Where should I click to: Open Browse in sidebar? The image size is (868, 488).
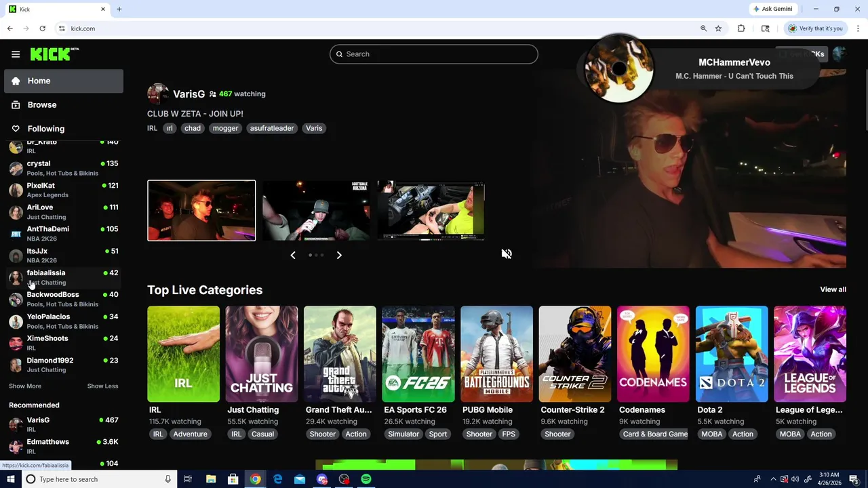click(64, 105)
